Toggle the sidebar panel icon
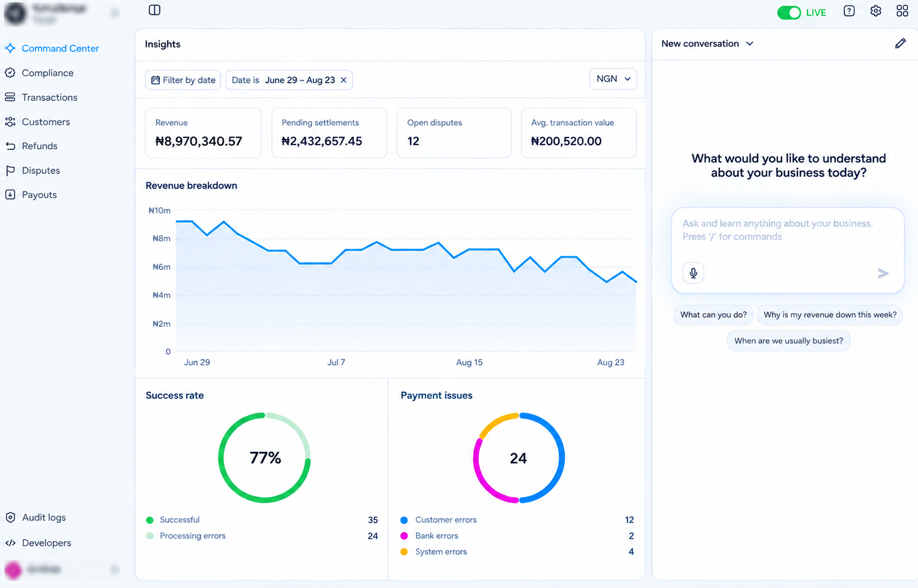The image size is (918, 588). 155,10
